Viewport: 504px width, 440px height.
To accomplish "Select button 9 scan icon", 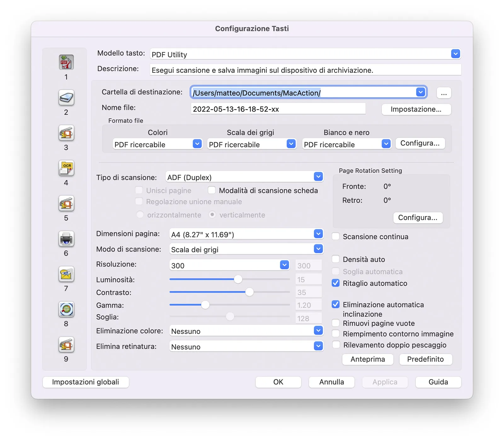I will tap(66, 345).
